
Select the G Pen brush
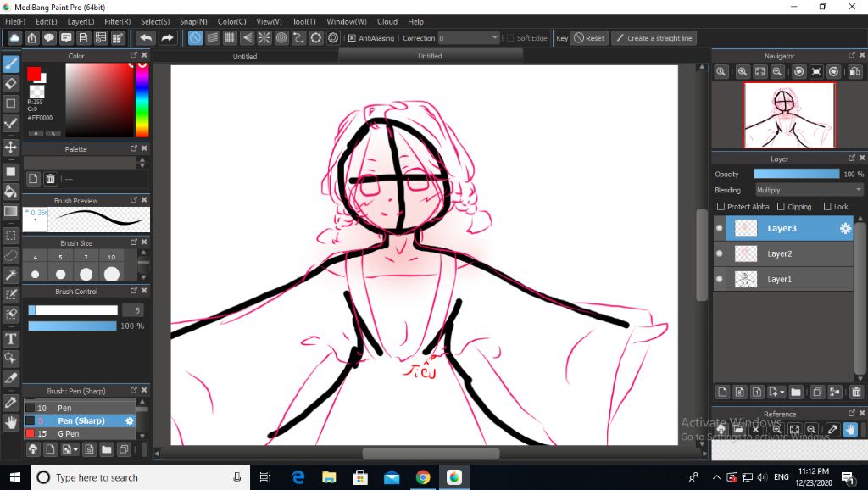tap(79, 433)
